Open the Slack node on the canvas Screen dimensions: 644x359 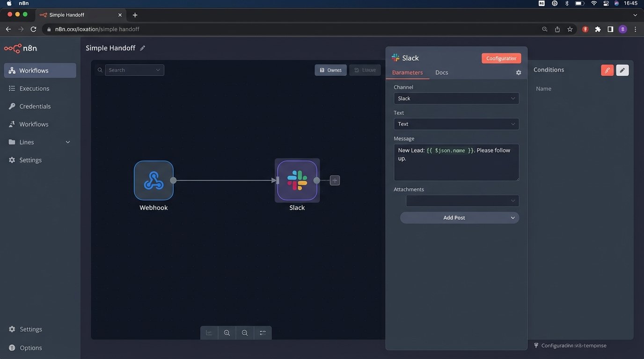pyautogui.click(x=297, y=180)
